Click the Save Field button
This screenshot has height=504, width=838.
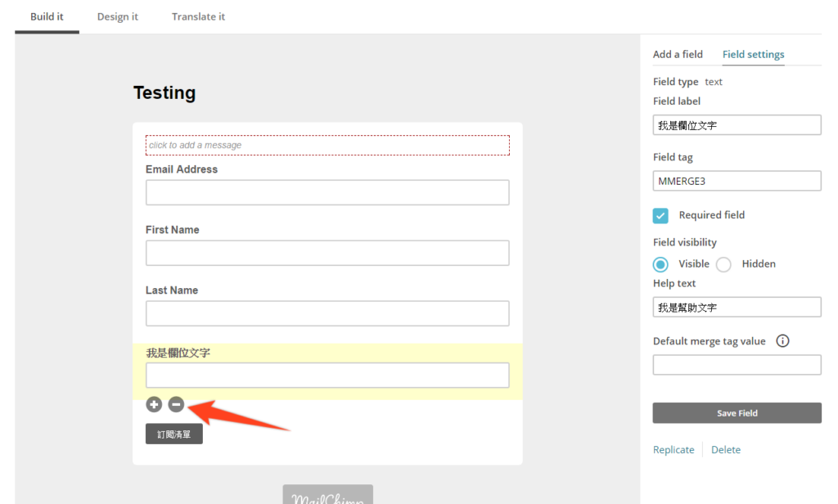point(737,413)
